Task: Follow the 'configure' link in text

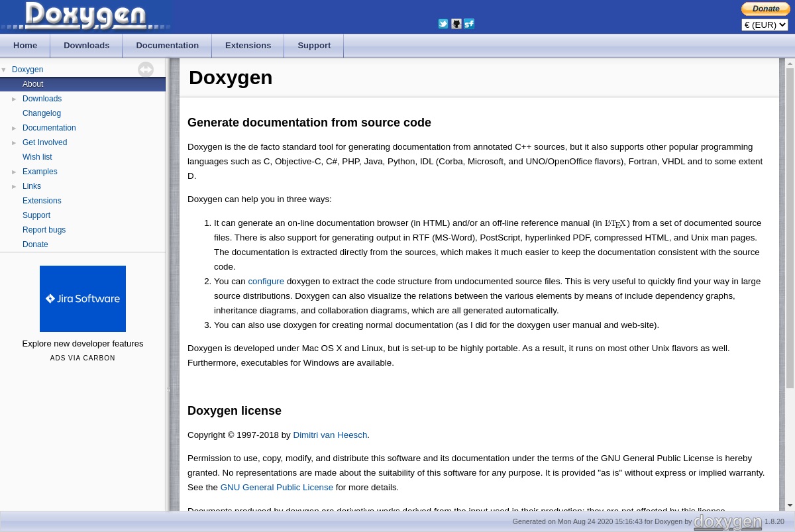Action: pyautogui.click(x=266, y=282)
